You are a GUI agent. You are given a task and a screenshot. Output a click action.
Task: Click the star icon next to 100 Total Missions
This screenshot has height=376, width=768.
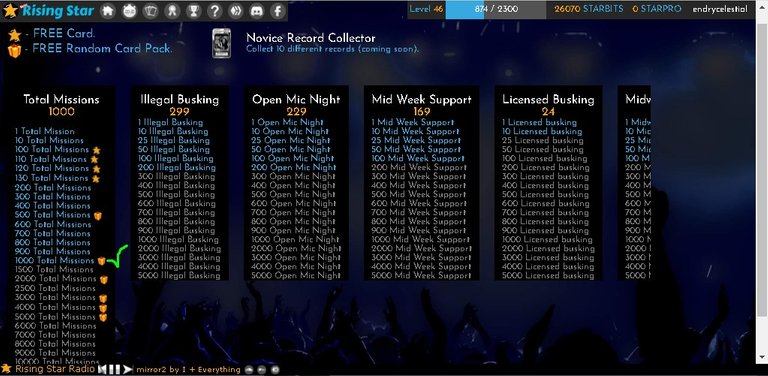[x=96, y=150]
